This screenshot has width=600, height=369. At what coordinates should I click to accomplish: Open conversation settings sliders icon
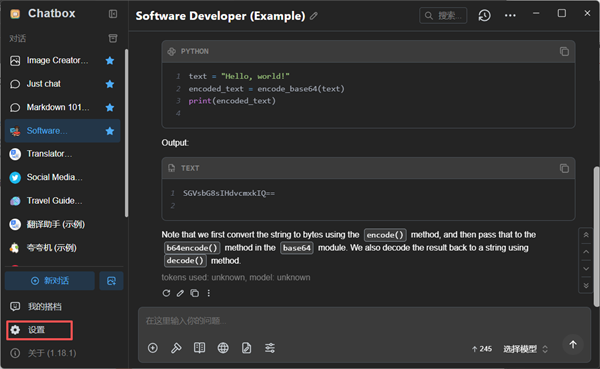[x=270, y=348]
